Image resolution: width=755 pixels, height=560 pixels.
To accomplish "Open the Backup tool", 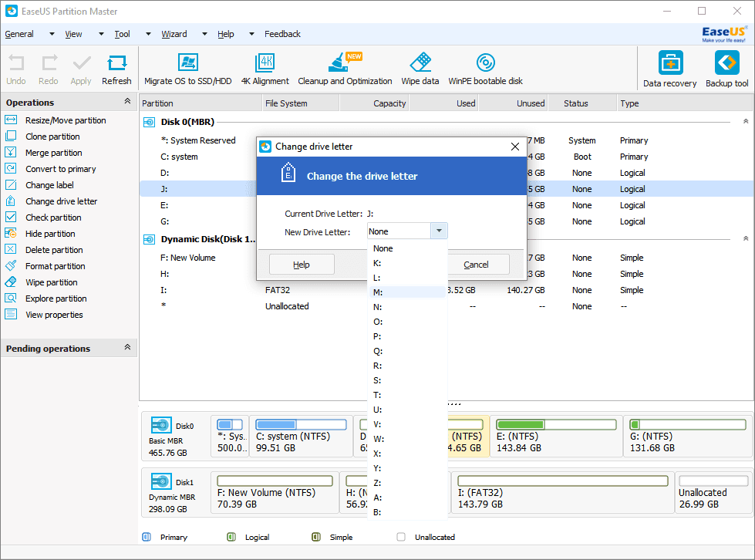I will pos(726,69).
